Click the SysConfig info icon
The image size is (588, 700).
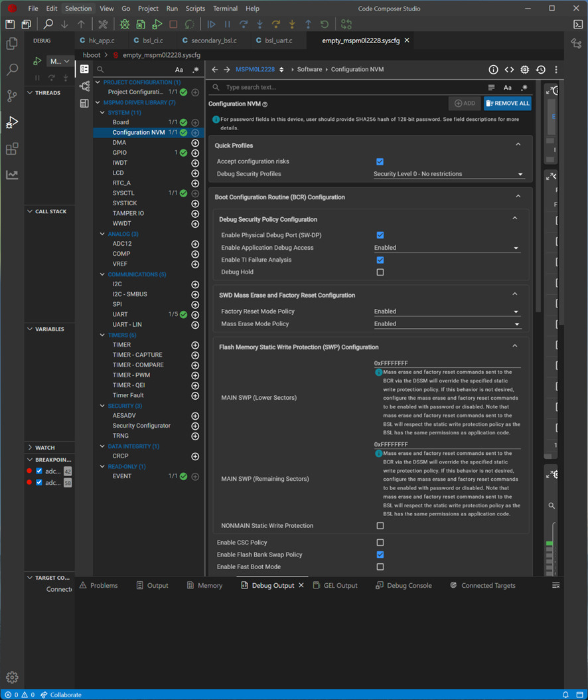(x=493, y=69)
